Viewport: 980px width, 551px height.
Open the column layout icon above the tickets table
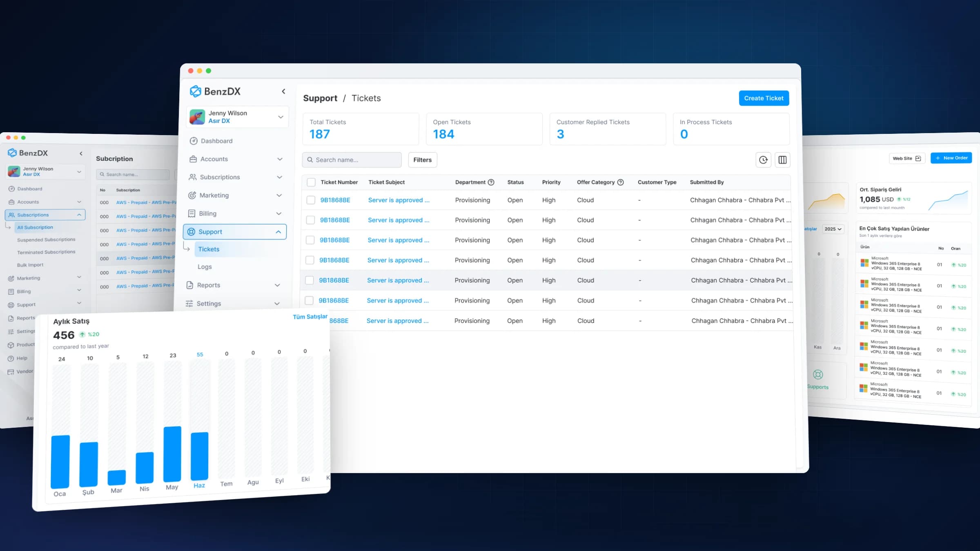(782, 160)
